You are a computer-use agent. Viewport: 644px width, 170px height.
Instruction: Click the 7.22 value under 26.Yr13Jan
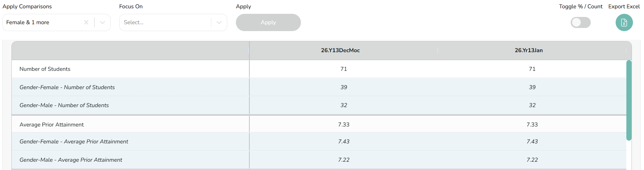click(x=532, y=160)
